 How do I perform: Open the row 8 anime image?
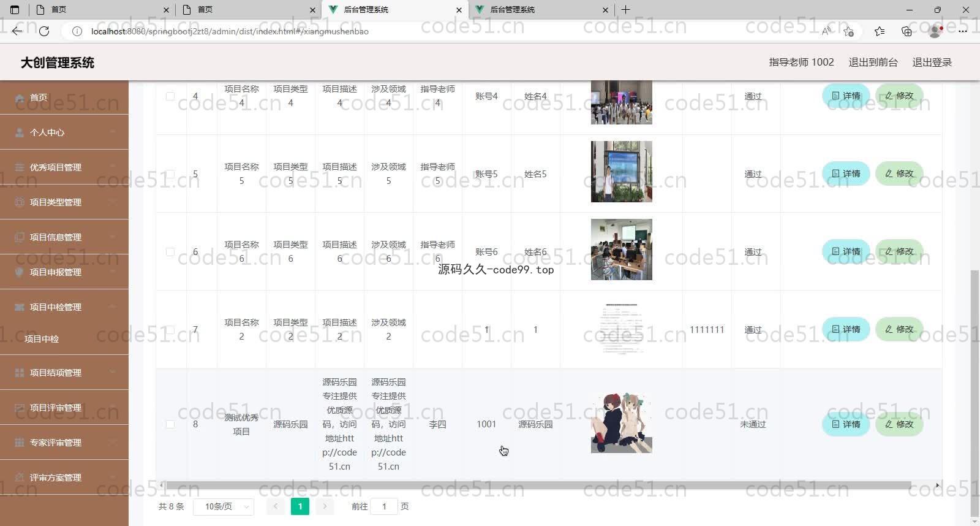622,423
